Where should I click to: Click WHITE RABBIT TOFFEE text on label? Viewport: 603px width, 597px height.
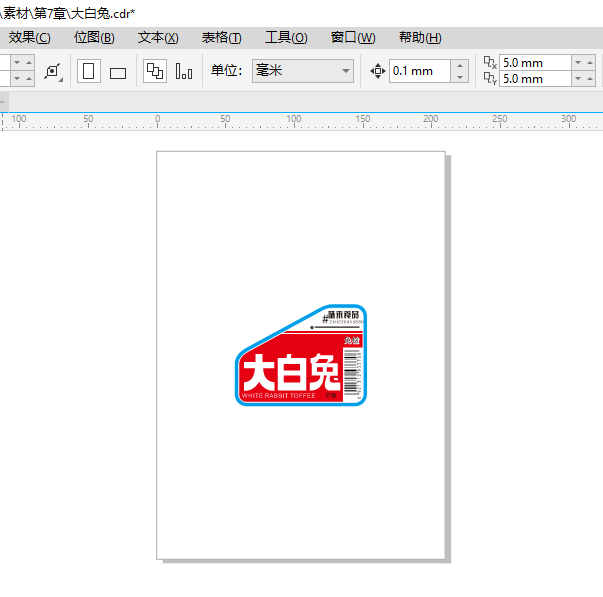(x=278, y=396)
